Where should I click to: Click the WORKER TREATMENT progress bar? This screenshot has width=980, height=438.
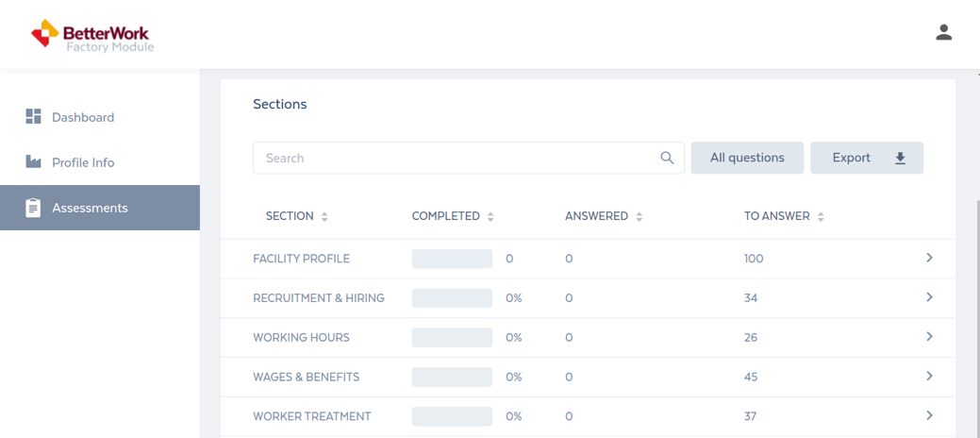point(452,416)
